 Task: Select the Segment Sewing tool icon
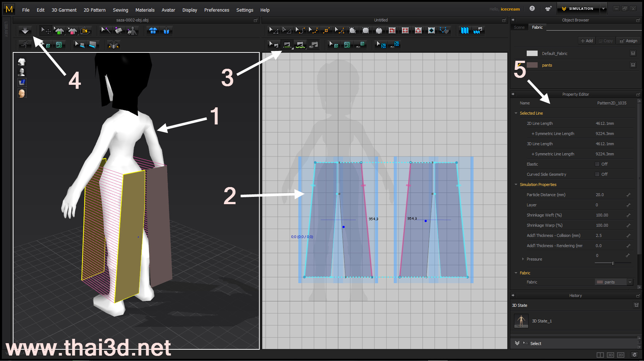click(x=287, y=44)
